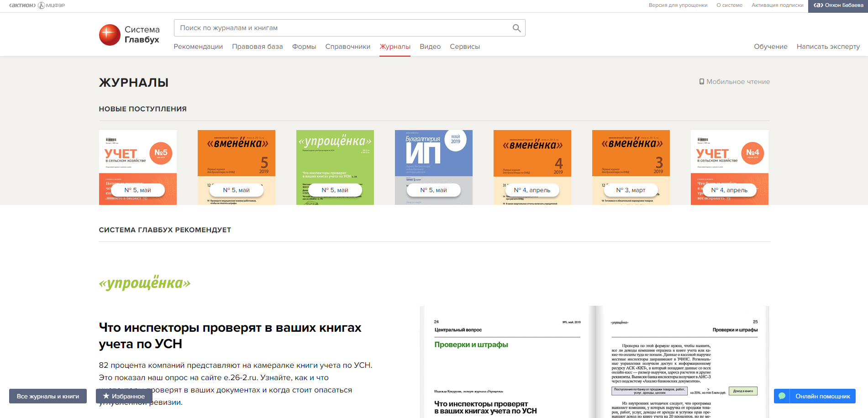
Task: Click the magnifier search icon
Action: click(x=516, y=28)
